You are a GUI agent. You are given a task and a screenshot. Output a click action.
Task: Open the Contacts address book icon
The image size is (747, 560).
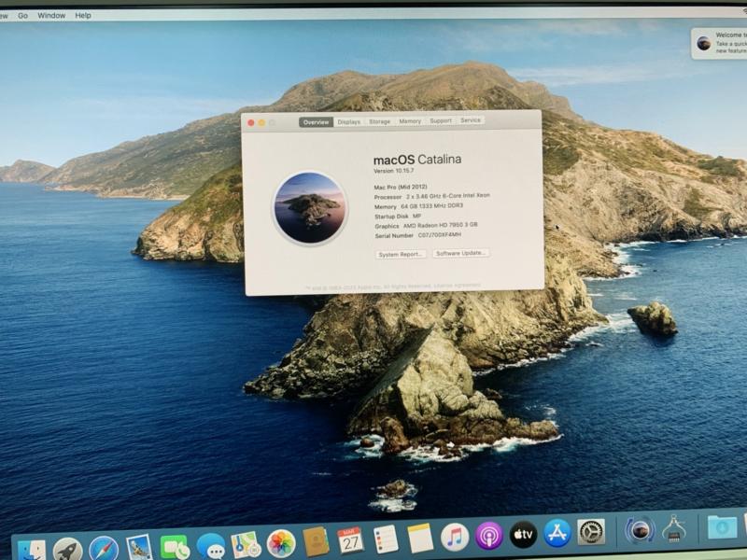(316, 541)
